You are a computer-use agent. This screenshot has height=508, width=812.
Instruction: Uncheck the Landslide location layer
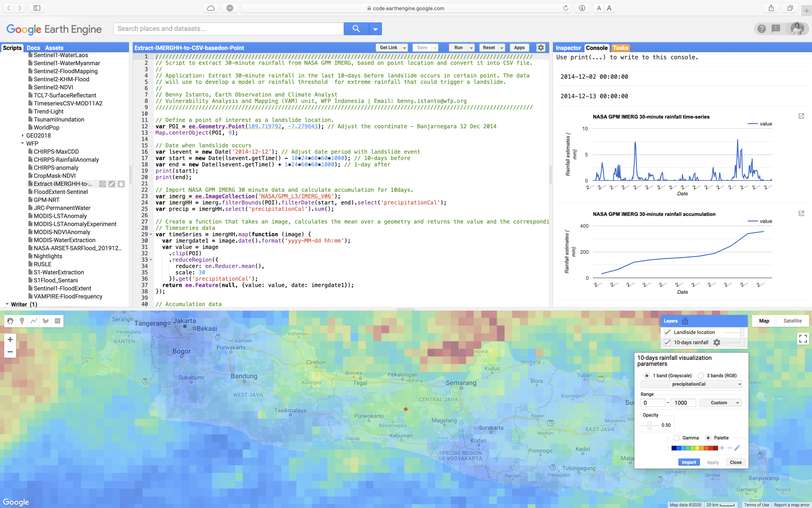click(x=667, y=332)
